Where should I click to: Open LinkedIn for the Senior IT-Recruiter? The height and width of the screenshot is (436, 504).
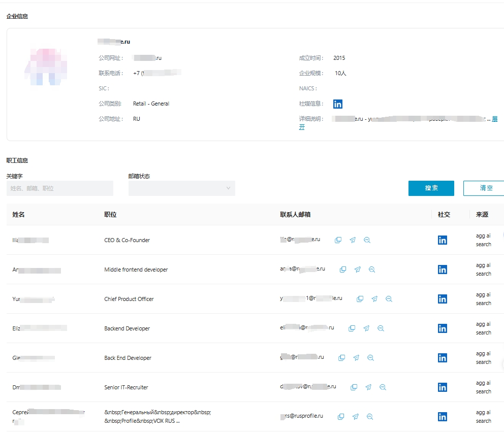[x=442, y=387]
